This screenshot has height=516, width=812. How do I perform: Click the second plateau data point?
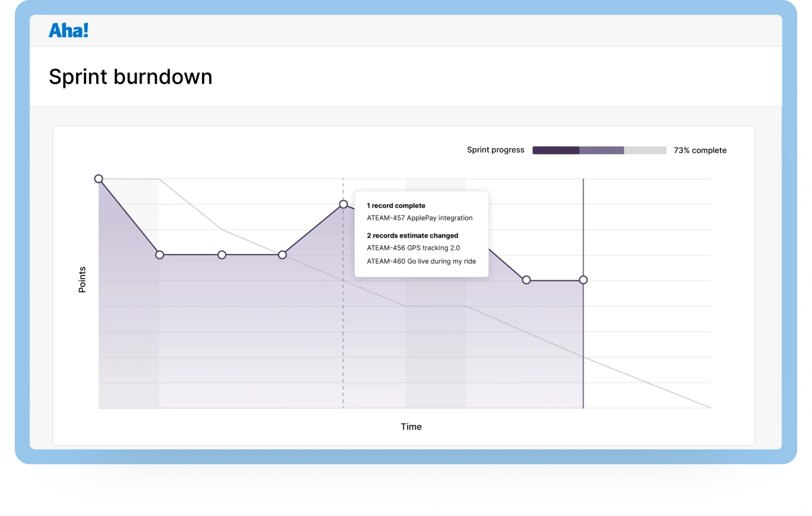tap(222, 254)
